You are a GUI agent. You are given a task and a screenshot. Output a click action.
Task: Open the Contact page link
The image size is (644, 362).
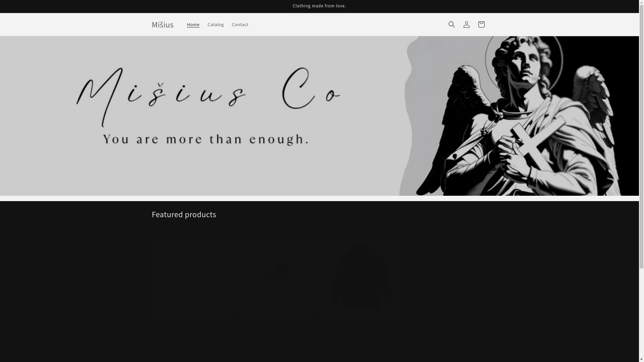click(x=240, y=24)
